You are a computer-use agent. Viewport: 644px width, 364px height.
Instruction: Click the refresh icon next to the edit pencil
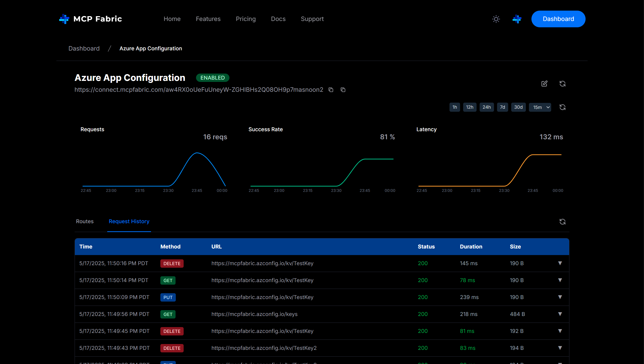(562, 84)
